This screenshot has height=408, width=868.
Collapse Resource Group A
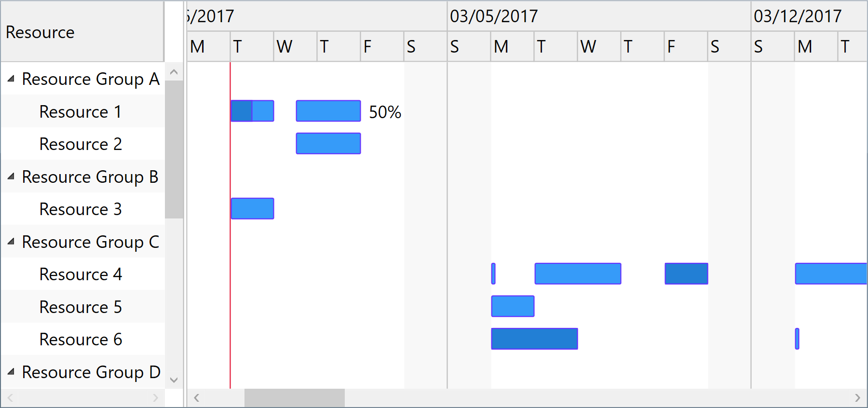(x=10, y=79)
